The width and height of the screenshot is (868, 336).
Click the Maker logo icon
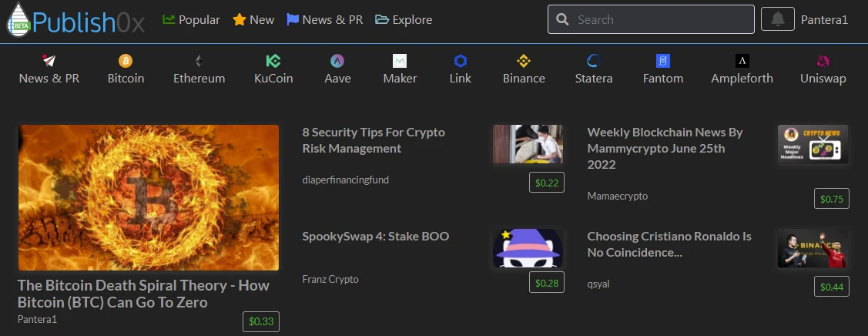(400, 60)
